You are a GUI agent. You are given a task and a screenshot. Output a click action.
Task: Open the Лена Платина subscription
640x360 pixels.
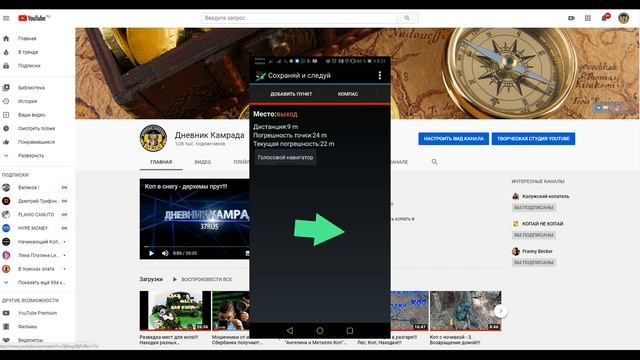(x=38, y=255)
